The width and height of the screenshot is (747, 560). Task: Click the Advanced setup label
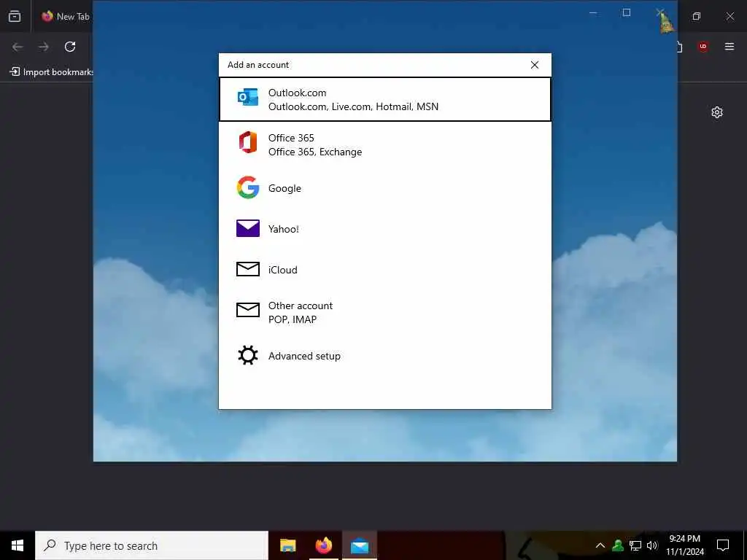tap(304, 356)
